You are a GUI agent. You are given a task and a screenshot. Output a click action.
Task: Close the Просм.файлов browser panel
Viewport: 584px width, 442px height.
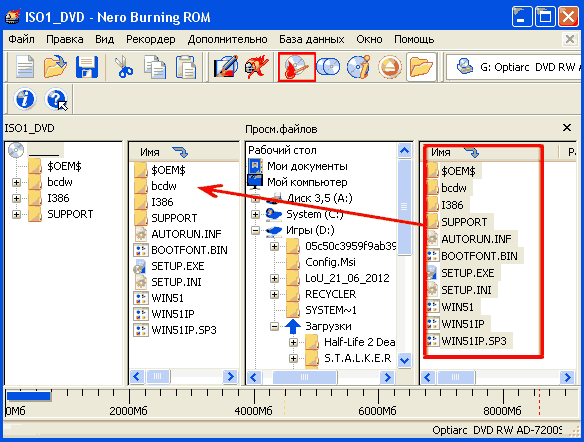(567, 128)
